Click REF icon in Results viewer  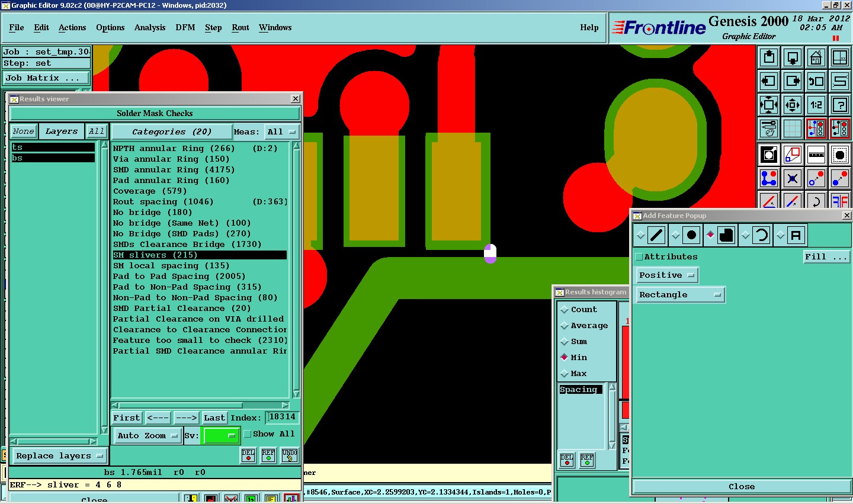[268, 455]
